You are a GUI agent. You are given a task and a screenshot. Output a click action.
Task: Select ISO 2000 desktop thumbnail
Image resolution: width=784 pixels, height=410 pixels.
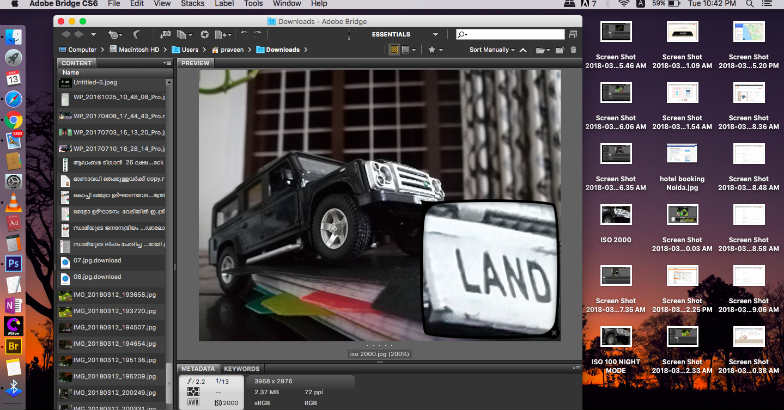coord(616,214)
